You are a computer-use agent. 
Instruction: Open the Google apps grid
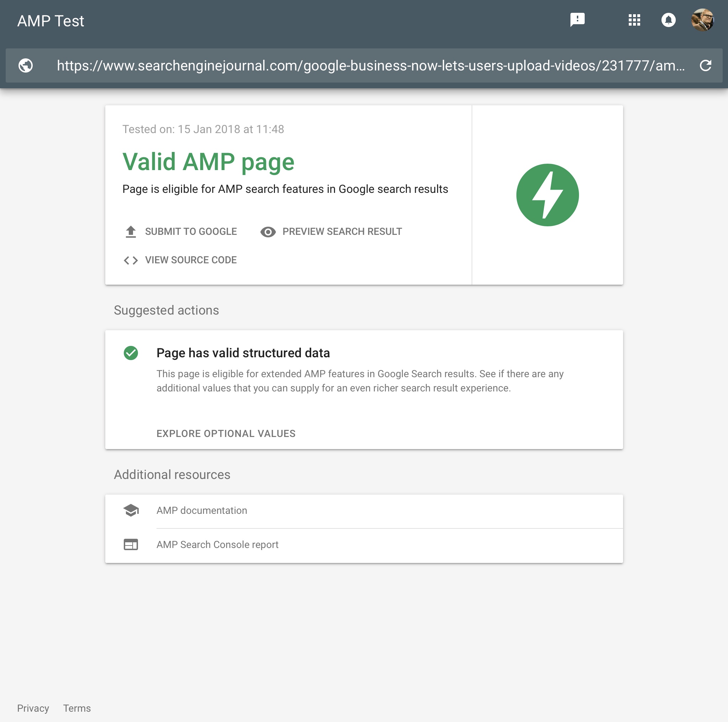(x=634, y=20)
